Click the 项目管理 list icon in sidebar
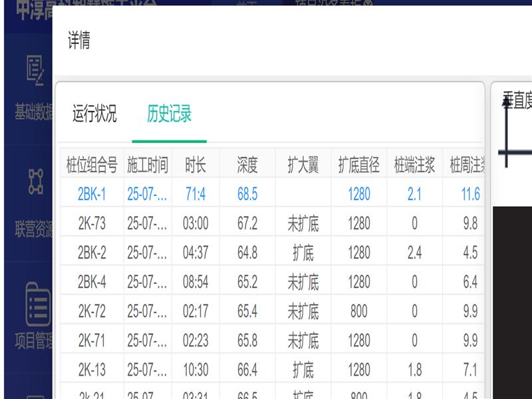Viewport: 532px width, 399px height. (x=37, y=305)
